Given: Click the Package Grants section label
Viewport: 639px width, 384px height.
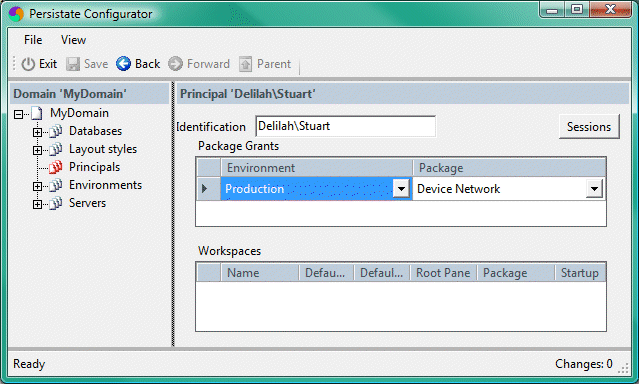Looking at the screenshot, I should [x=238, y=146].
